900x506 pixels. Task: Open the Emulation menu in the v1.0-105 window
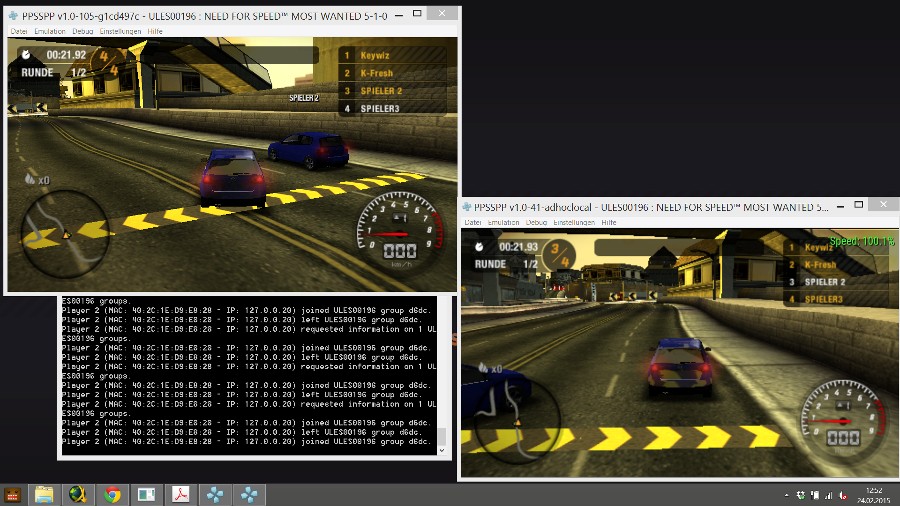click(x=49, y=31)
